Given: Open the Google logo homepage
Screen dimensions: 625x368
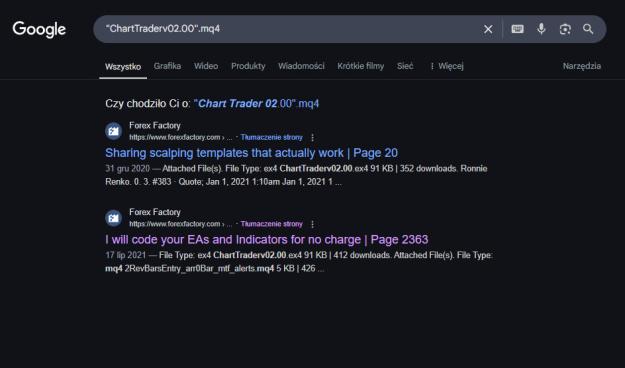Looking at the screenshot, I should click(x=39, y=29).
